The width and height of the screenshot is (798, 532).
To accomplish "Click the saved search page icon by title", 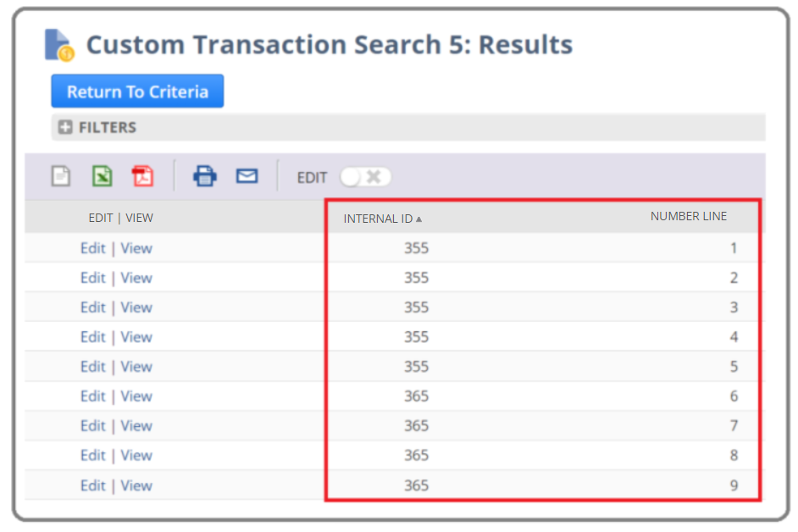I will pyautogui.click(x=59, y=45).
